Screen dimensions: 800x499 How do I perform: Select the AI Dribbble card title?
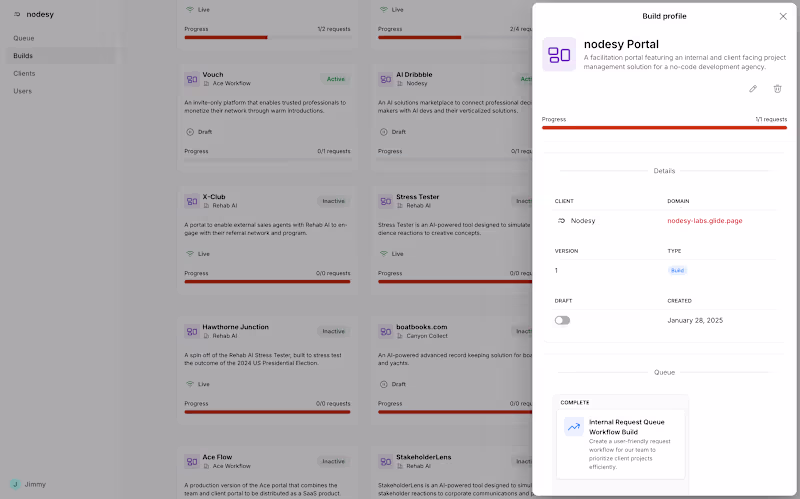pos(414,74)
